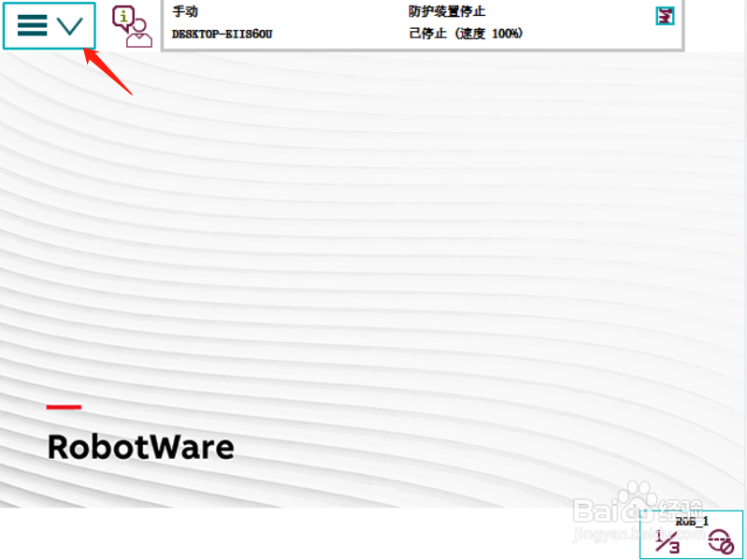
Task: Open the ABB main menu button
Action: click(x=49, y=26)
